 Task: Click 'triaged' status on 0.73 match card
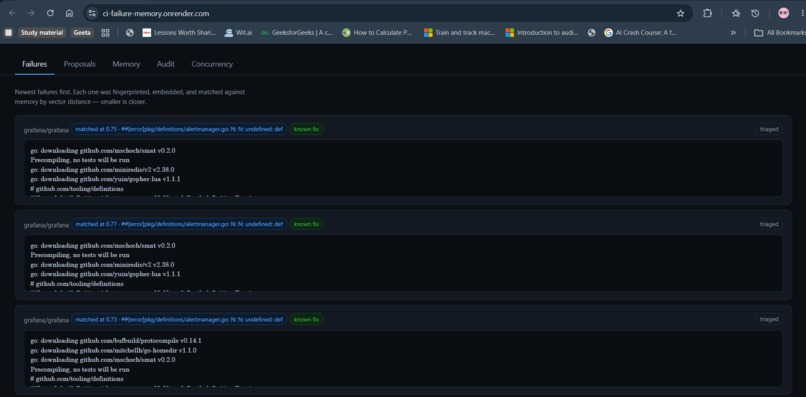[769, 319]
